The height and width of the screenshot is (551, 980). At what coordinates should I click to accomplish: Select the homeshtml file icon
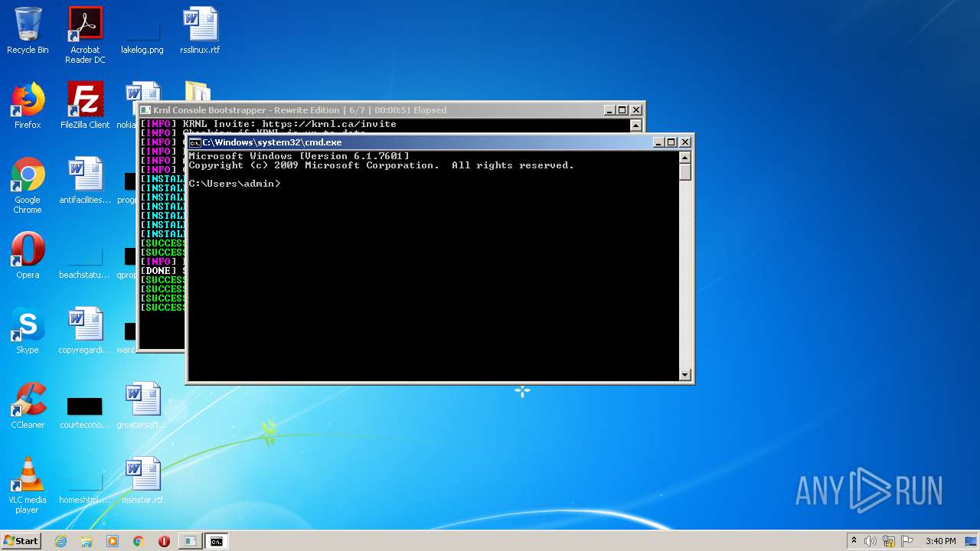coord(85,487)
